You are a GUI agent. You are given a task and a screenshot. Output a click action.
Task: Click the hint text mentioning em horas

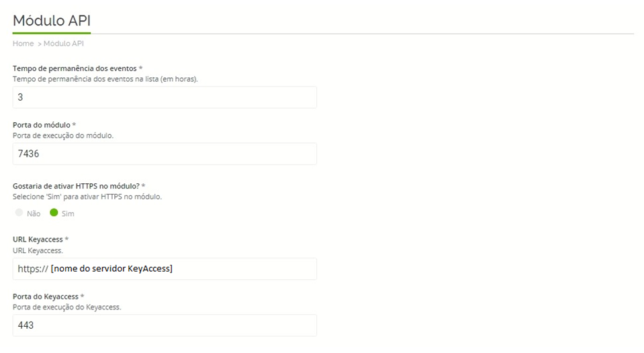[105, 79]
